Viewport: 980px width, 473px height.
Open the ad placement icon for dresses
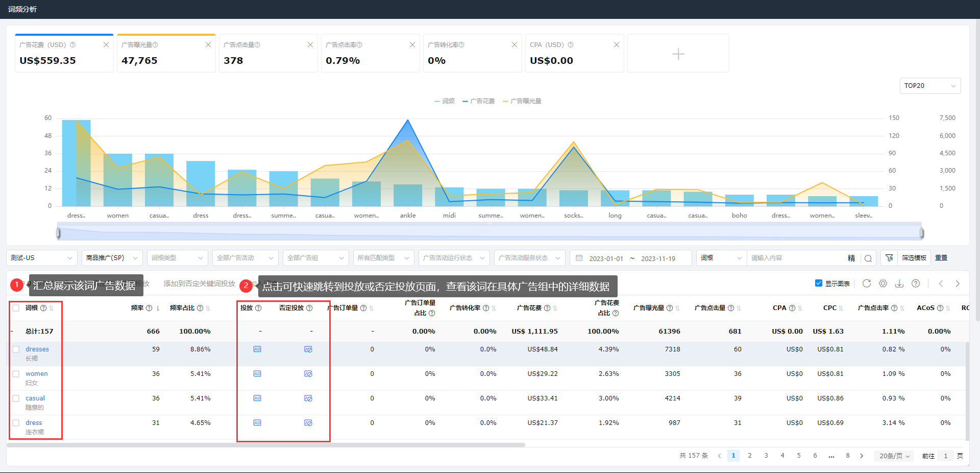[x=257, y=349]
